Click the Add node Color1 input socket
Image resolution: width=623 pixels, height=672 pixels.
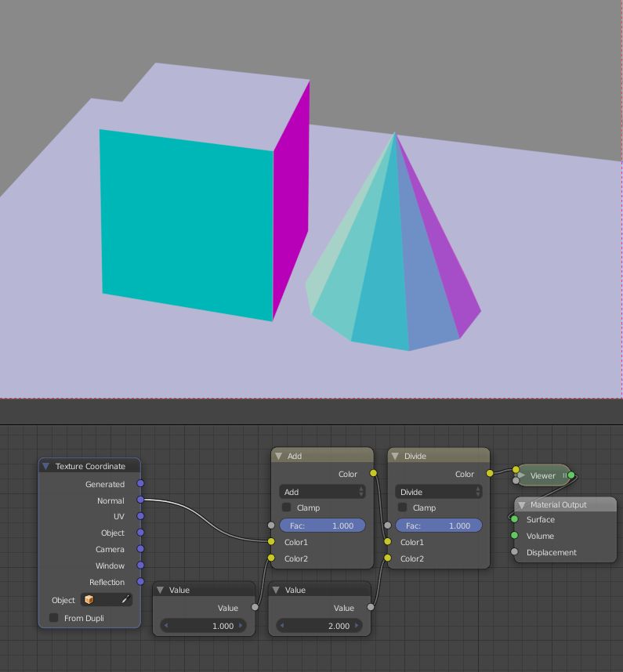(x=271, y=542)
